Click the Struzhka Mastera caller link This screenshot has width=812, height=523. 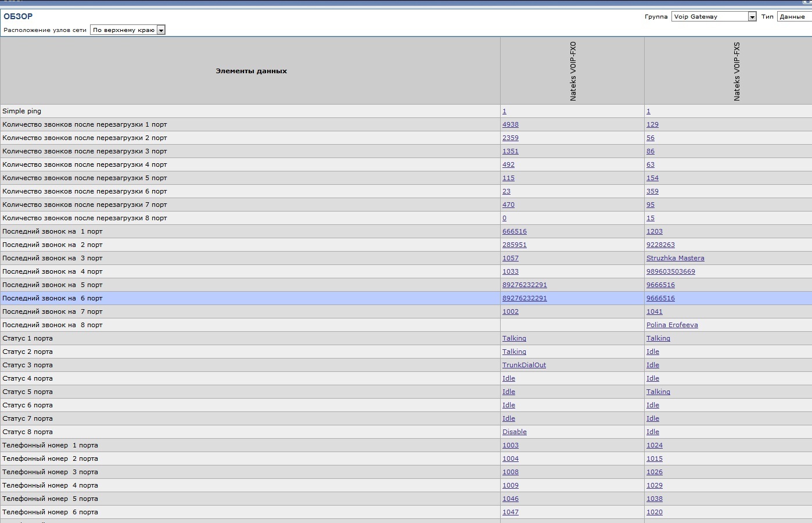(x=675, y=258)
